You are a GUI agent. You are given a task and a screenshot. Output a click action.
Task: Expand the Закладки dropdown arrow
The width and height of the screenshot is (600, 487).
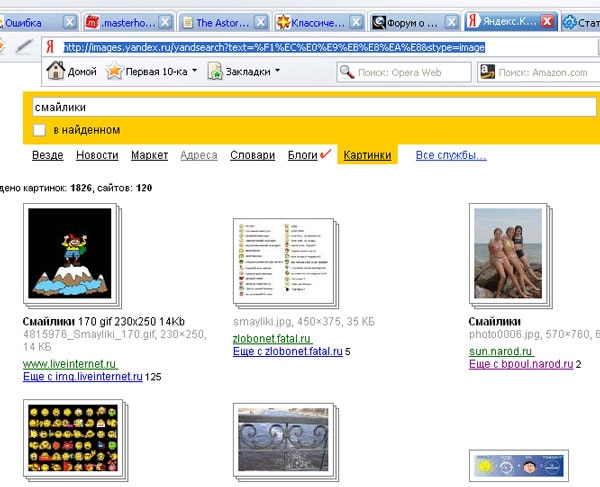277,70
